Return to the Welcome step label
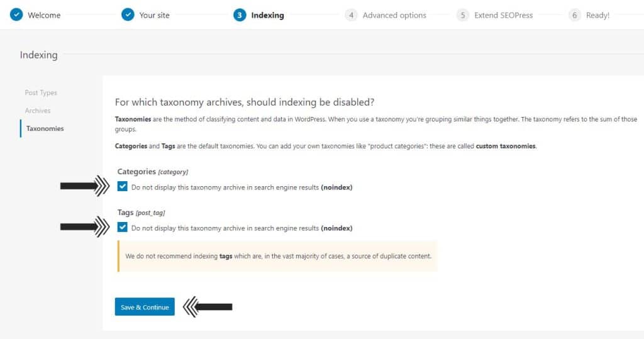The height and width of the screenshot is (339, 644). point(44,15)
